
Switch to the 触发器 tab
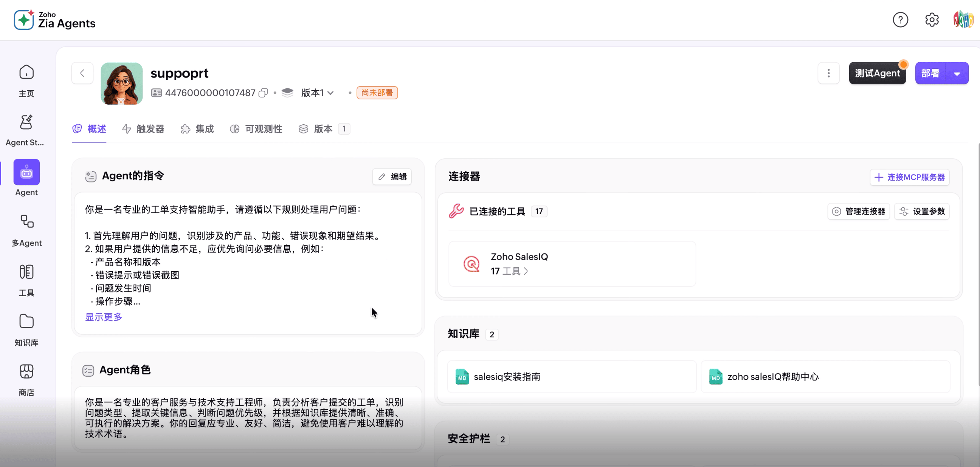[143, 129]
